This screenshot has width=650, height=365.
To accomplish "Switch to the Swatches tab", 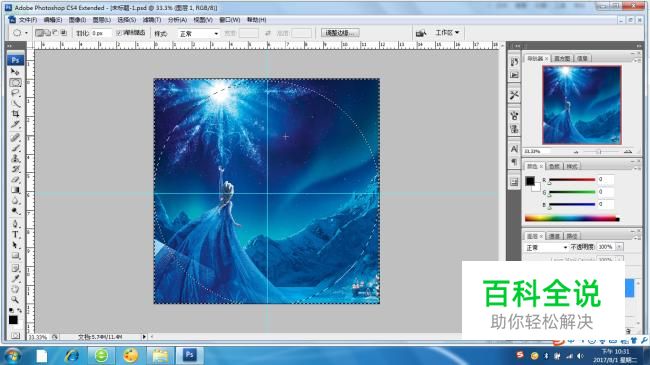I will point(554,166).
